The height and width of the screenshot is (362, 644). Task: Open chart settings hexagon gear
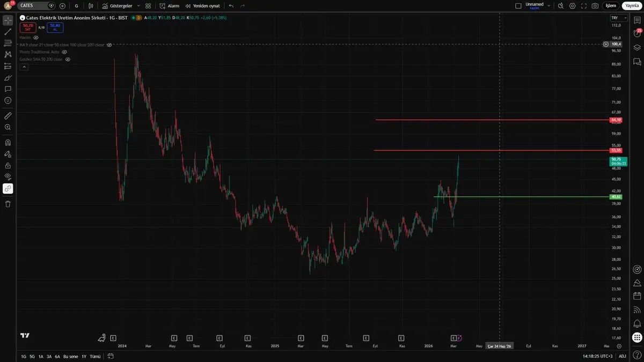point(573,5)
